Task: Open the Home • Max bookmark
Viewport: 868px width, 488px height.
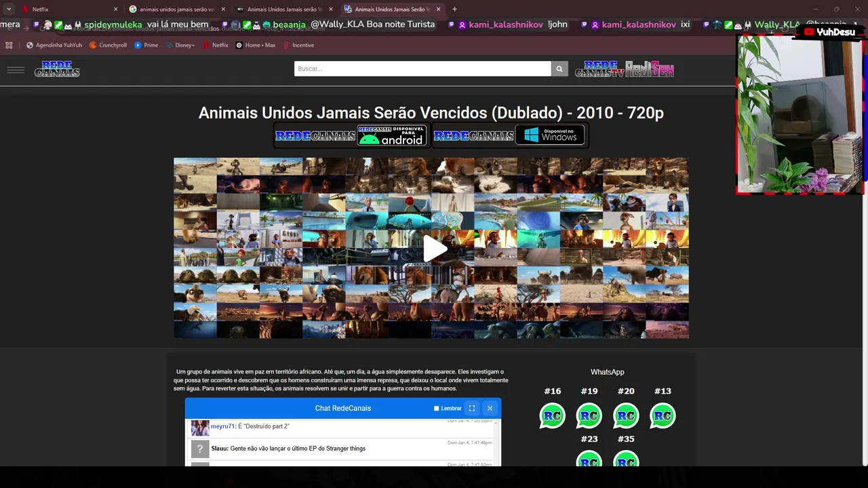Action: (x=256, y=45)
